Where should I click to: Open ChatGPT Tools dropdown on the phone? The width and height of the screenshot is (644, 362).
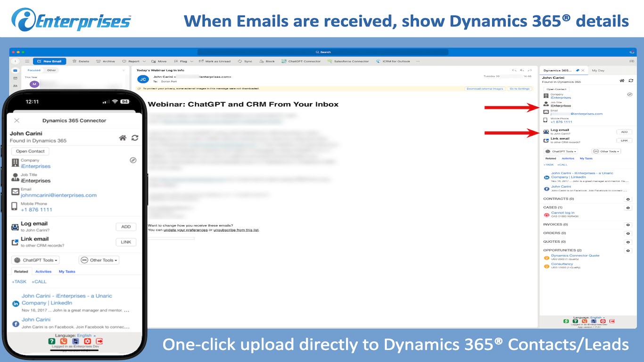click(x=36, y=260)
